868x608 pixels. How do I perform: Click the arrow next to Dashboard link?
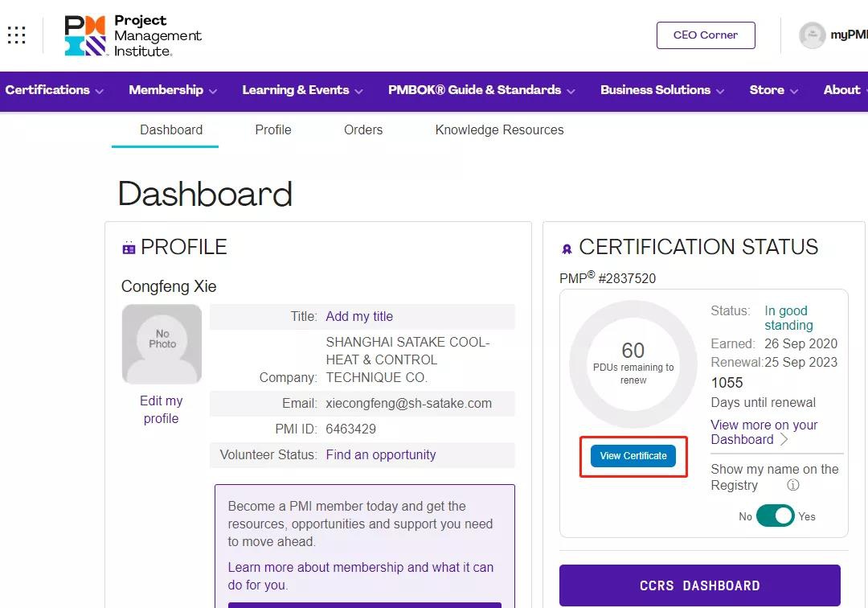(784, 440)
